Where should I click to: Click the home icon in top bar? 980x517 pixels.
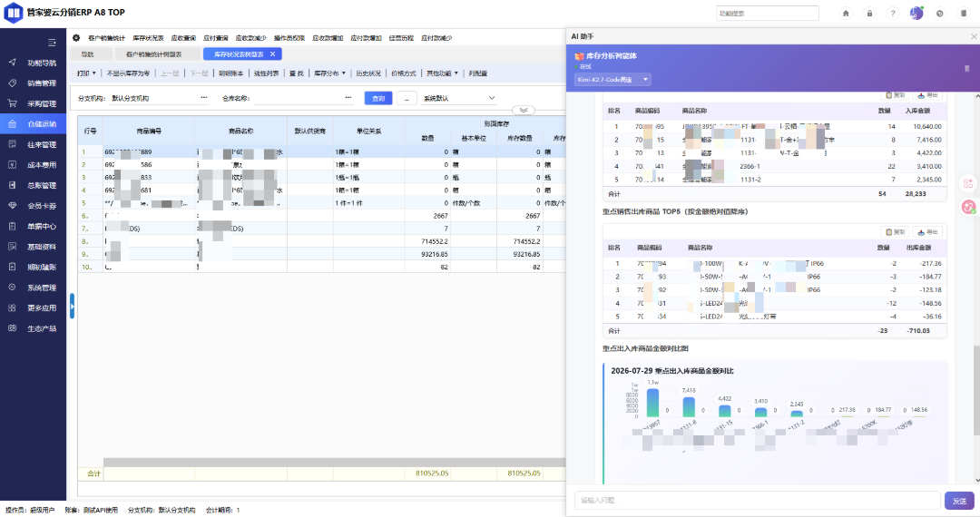pos(846,13)
